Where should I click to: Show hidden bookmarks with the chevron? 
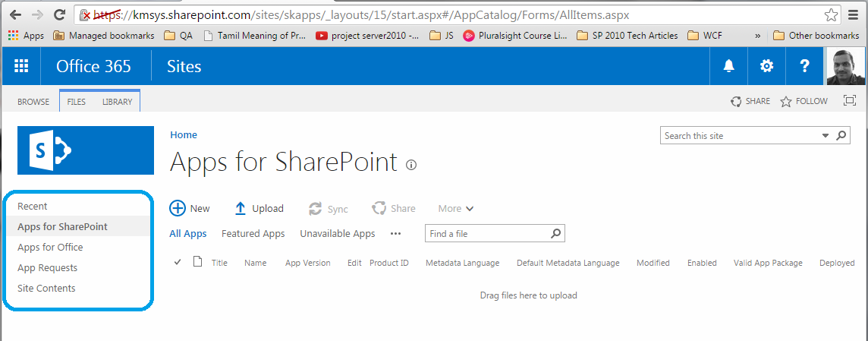(758, 36)
